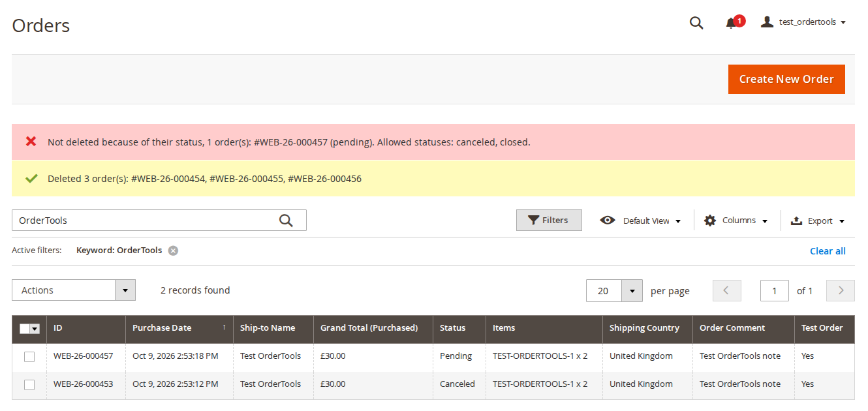The width and height of the screenshot is (868, 411).
Task: Open the per page size dropdown
Action: (x=614, y=290)
